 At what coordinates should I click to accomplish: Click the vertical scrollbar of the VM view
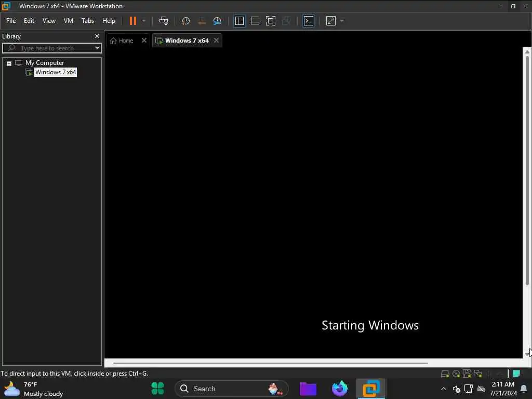[x=527, y=170]
